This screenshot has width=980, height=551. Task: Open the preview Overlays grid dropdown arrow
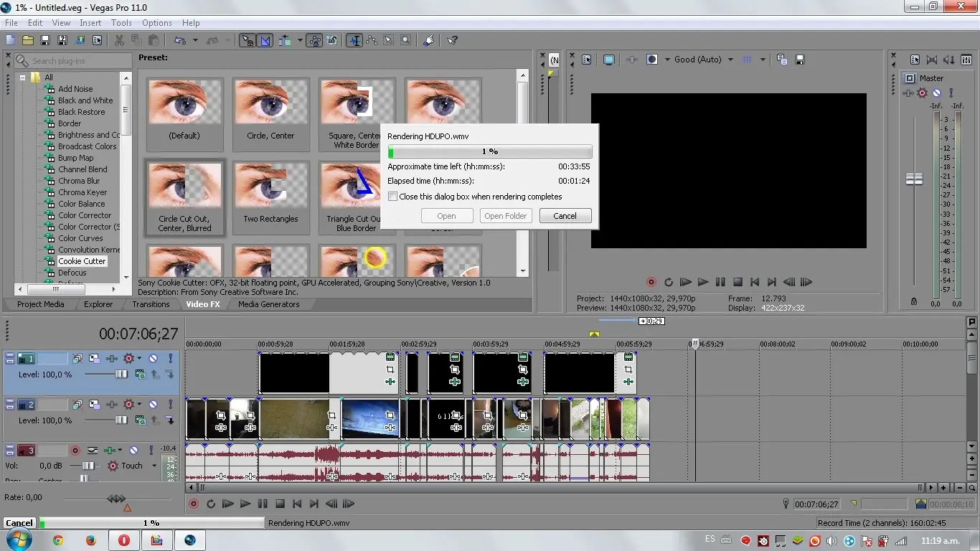pyautogui.click(x=763, y=60)
